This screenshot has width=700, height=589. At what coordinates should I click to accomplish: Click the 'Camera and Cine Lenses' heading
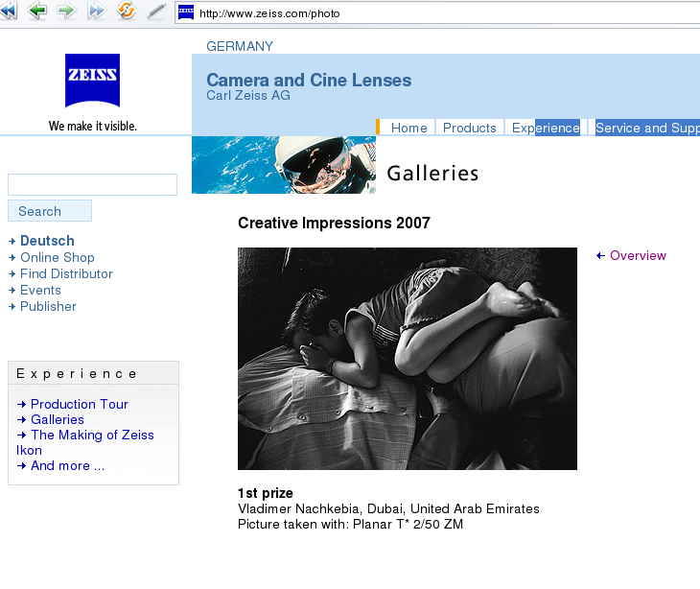tap(309, 80)
